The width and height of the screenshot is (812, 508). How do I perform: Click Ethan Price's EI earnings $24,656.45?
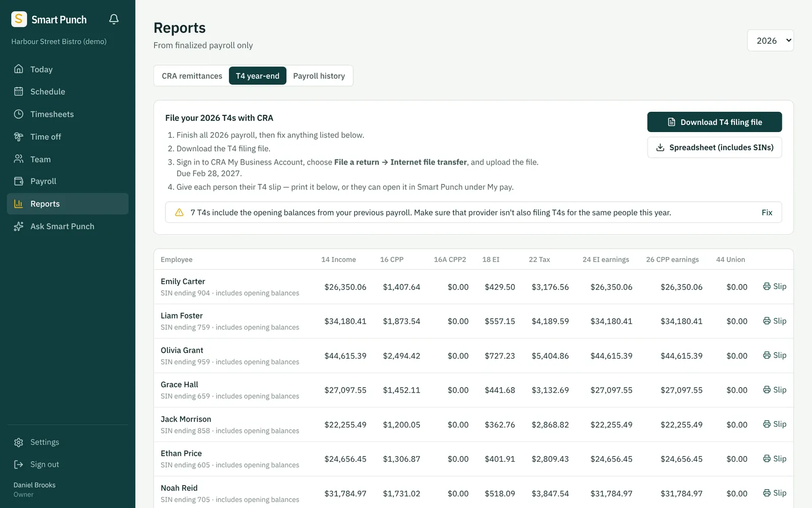coord(612,459)
